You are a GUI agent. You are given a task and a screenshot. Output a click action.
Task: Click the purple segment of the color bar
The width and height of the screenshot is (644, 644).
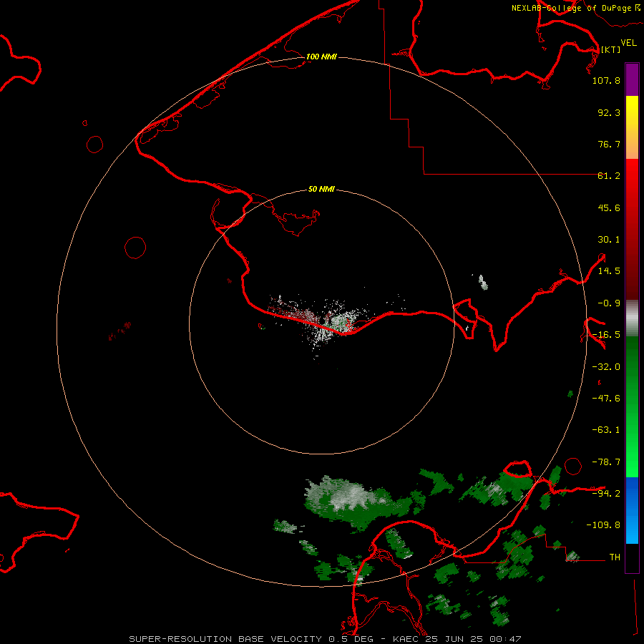(x=632, y=79)
